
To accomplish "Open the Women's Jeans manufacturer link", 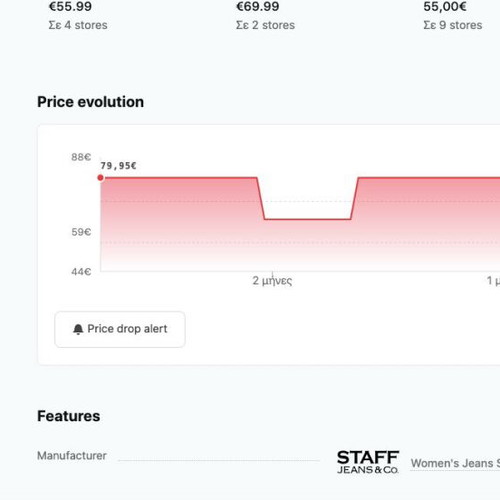I will pos(455,463).
